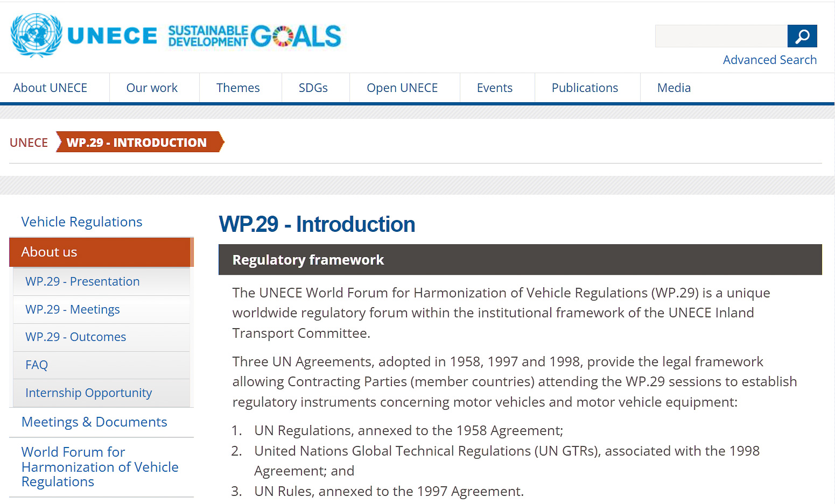Image resolution: width=835 pixels, height=504 pixels.
Task: Go to Vehicle Regulations
Action: point(81,222)
